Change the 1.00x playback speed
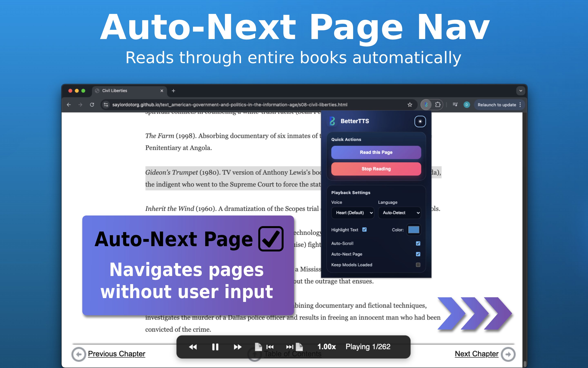Screen dimensions: 588x368 pyautogui.click(x=326, y=347)
